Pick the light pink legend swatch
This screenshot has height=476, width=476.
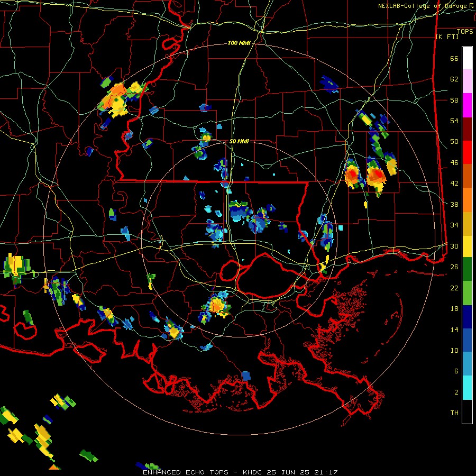467,81
